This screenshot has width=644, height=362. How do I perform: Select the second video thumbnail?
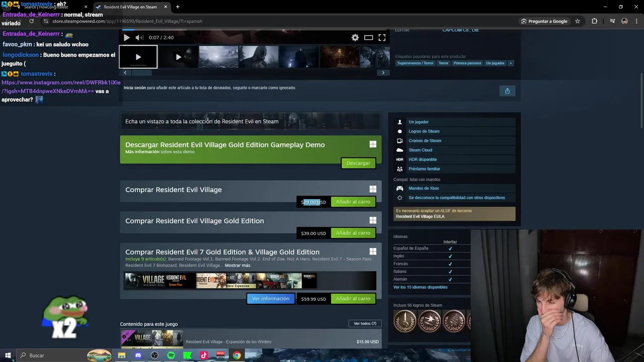[x=179, y=57]
